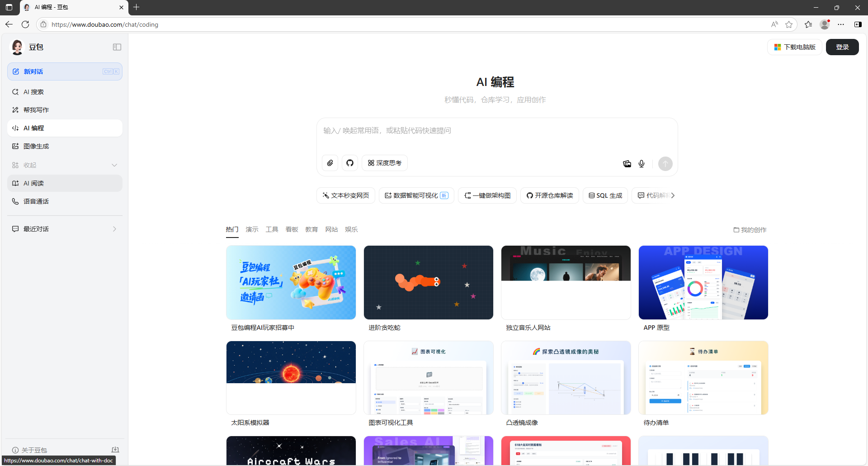Open 凸透镜成像 thumbnail
Screen dimensions: 868x466
pos(566,378)
